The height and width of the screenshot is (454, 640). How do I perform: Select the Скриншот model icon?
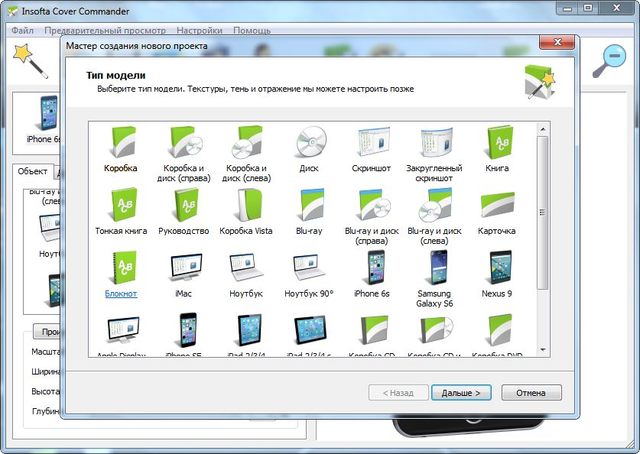pyautogui.click(x=373, y=142)
